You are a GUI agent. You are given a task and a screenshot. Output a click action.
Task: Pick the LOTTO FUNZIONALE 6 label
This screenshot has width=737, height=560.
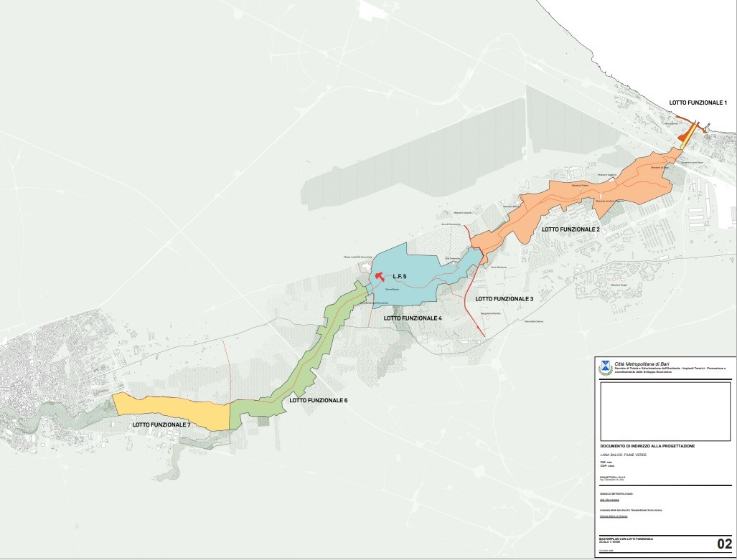click(x=318, y=400)
